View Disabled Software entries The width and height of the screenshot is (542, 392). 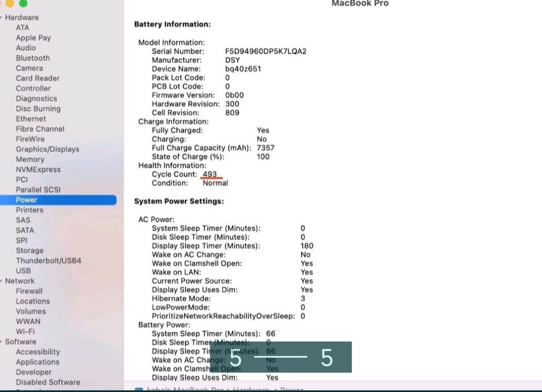coord(47,382)
